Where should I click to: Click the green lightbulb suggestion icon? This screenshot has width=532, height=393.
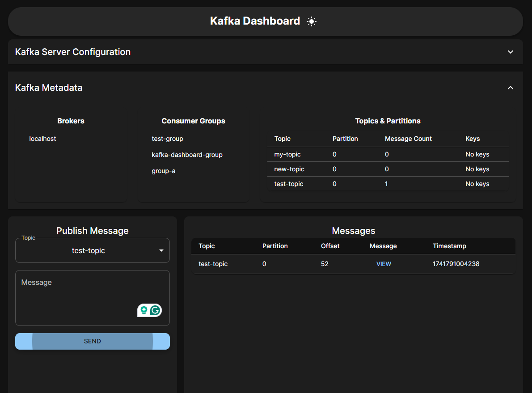pyautogui.click(x=144, y=310)
